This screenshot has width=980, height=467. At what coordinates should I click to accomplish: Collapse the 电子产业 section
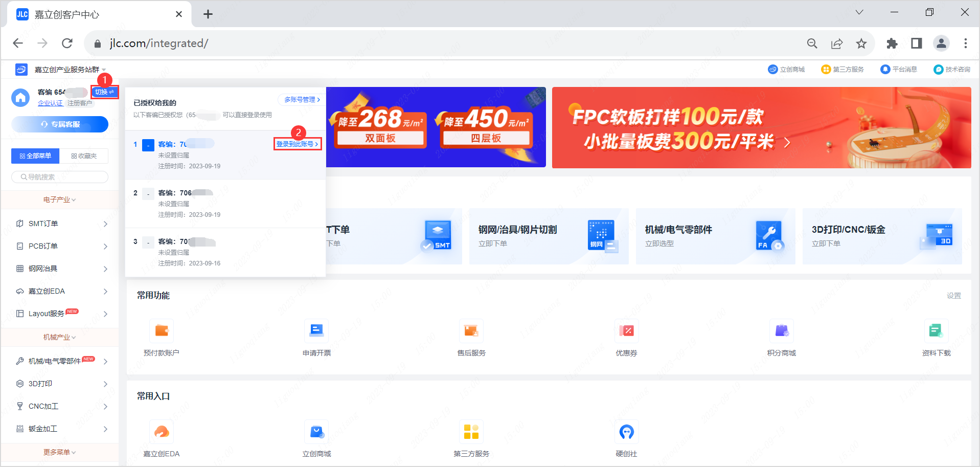point(59,200)
